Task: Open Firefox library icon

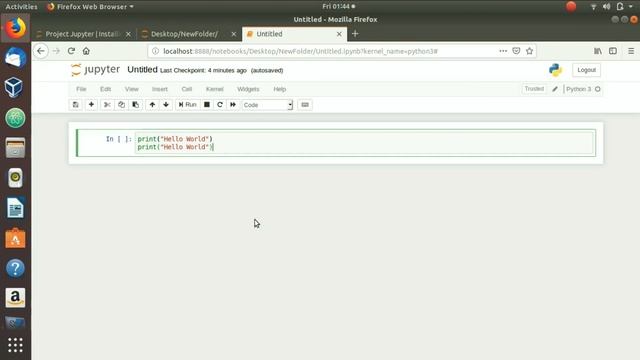Action: pos(598,51)
